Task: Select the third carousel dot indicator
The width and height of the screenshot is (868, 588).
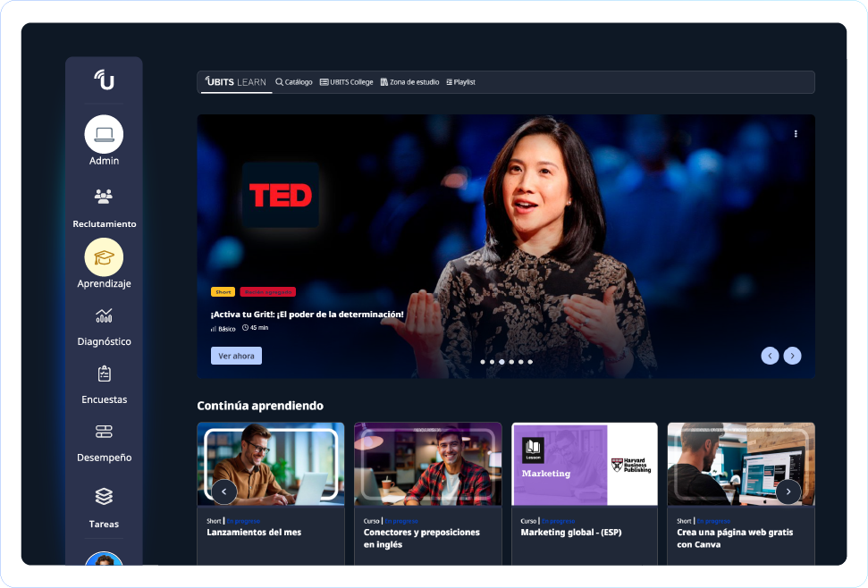Action: pyautogui.click(x=501, y=362)
